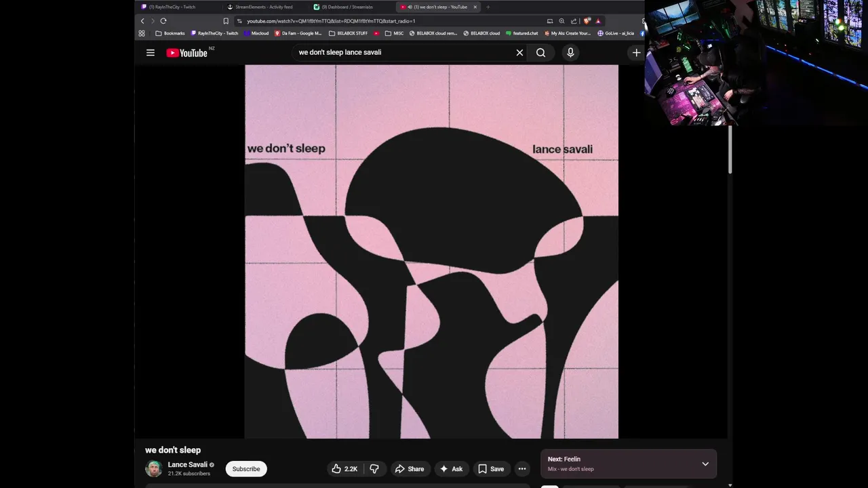Clear the search box with the X

[519, 53]
